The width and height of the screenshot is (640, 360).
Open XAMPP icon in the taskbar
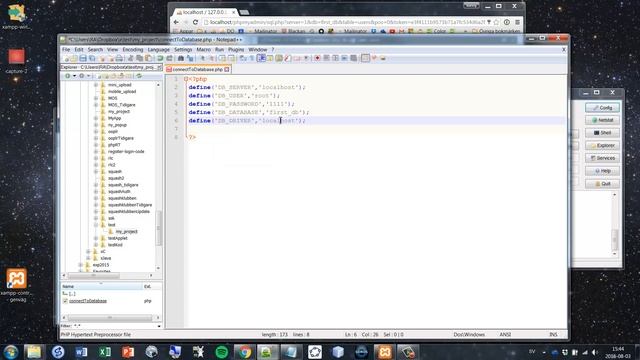coord(384,352)
